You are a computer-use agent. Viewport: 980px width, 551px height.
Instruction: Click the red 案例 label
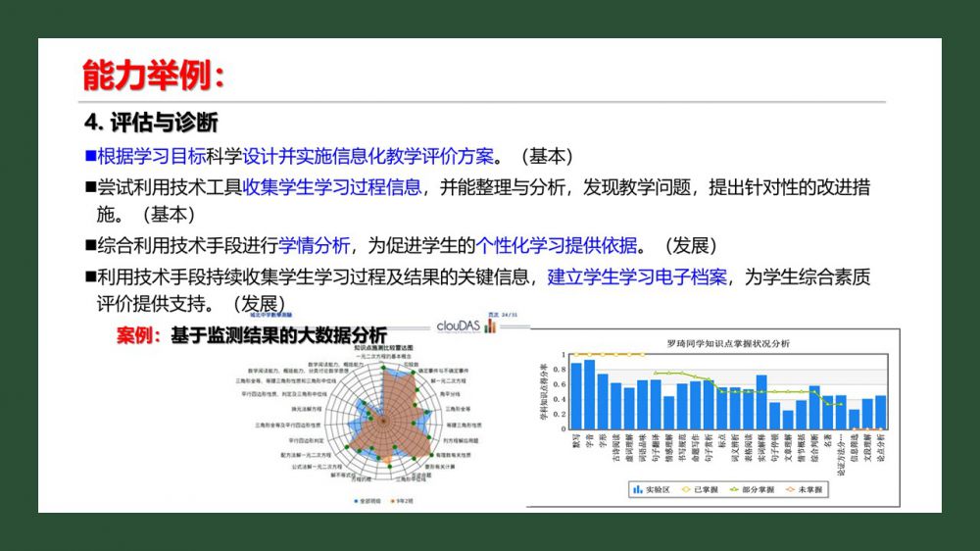[x=138, y=335]
